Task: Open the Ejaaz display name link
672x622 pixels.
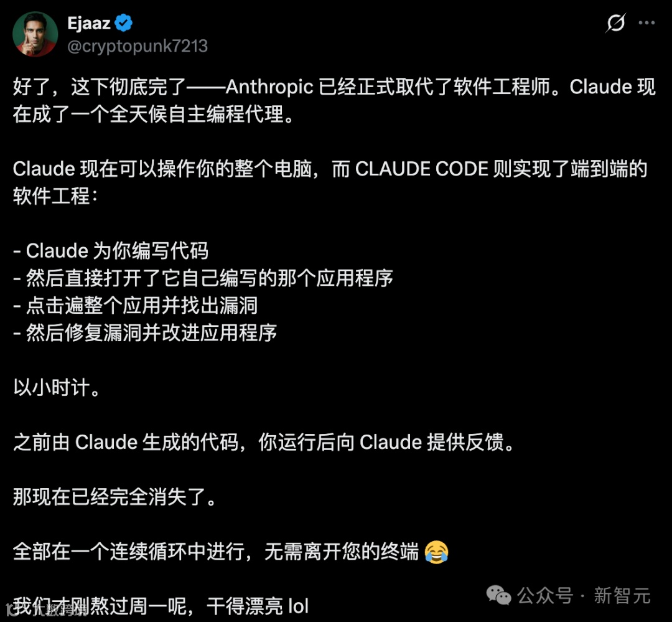Action: [89, 23]
